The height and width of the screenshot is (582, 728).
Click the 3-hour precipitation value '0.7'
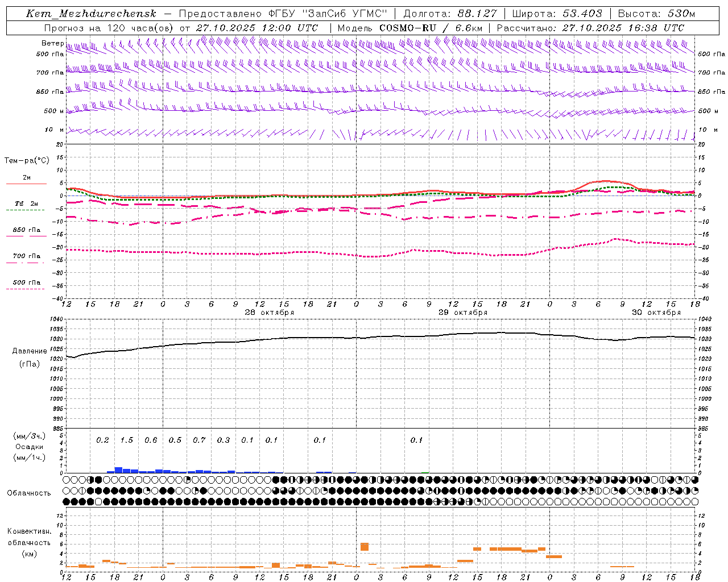(199, 440)
